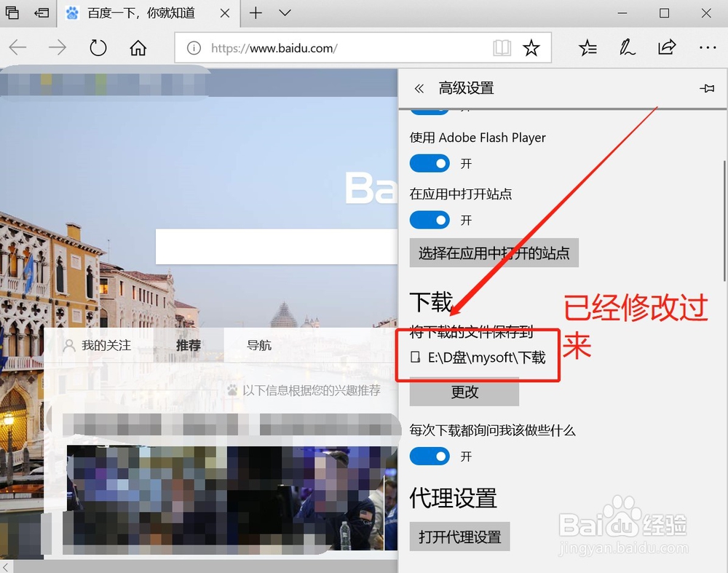Add page to favorites with star icon

(532, 47)
